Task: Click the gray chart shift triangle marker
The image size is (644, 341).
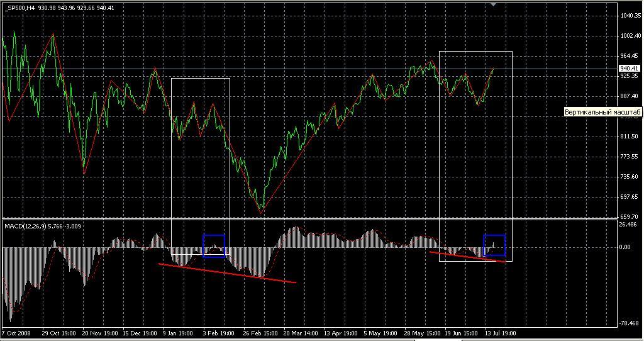Action: click(494, 4)
